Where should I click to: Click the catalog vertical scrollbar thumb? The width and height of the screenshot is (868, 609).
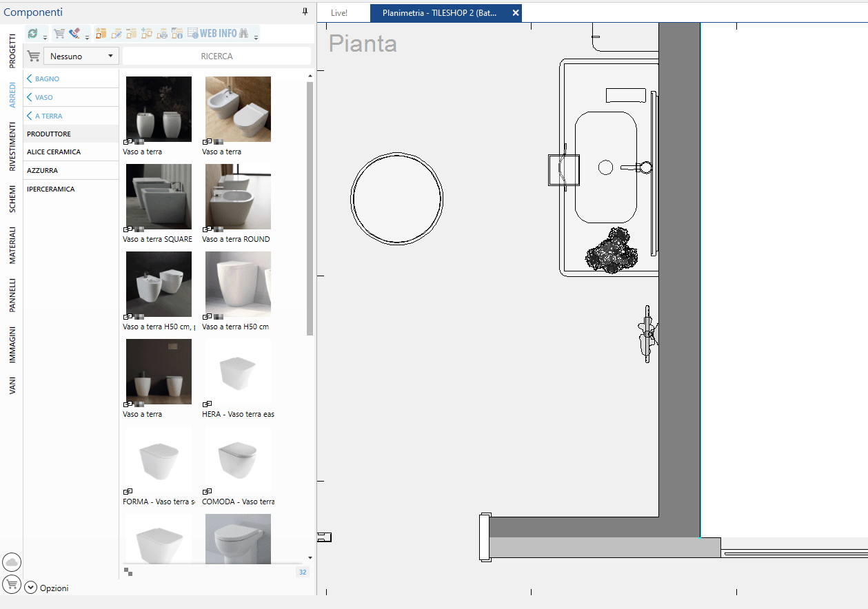point(310,208)
